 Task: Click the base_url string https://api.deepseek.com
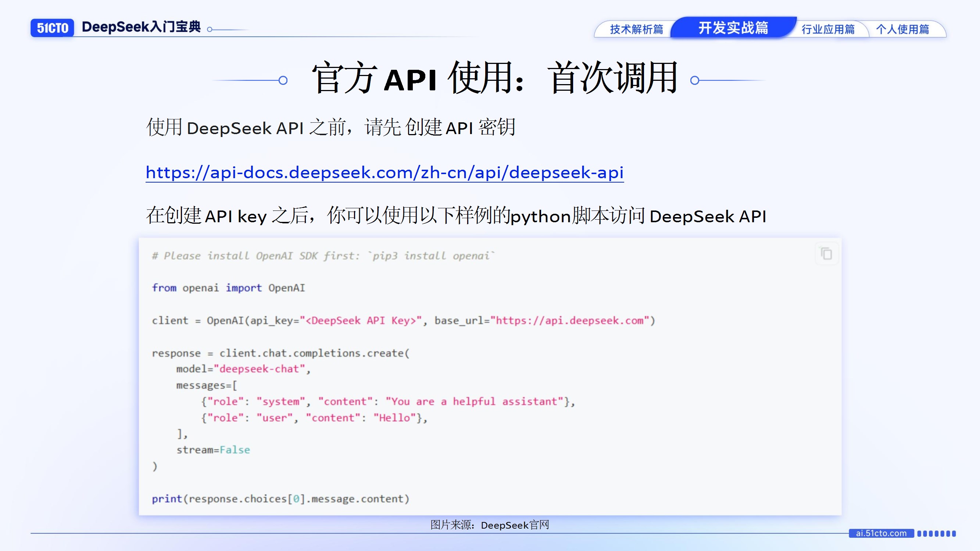pyautogui.click(x=569, y=321)
